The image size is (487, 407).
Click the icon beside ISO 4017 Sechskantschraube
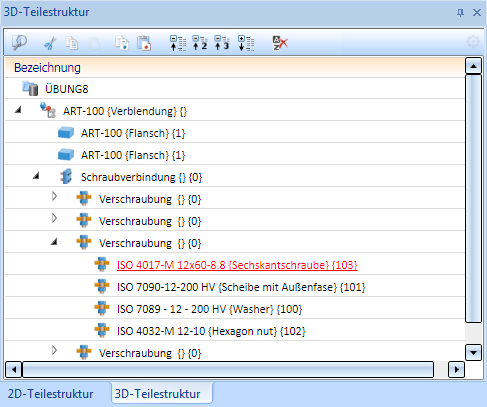click(102, 264)
